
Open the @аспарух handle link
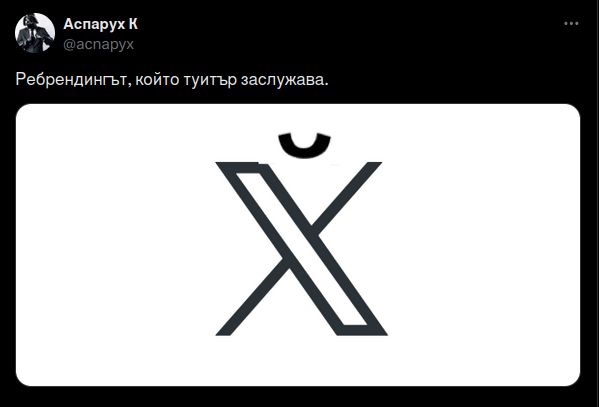99,44
